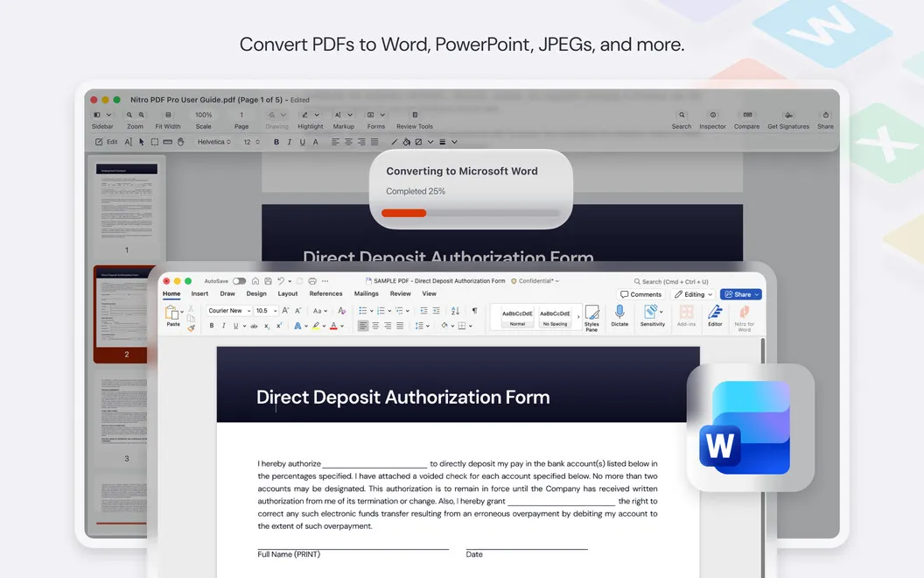Click the Compare icon in Nitro toolbar

[x=746, y=115]
